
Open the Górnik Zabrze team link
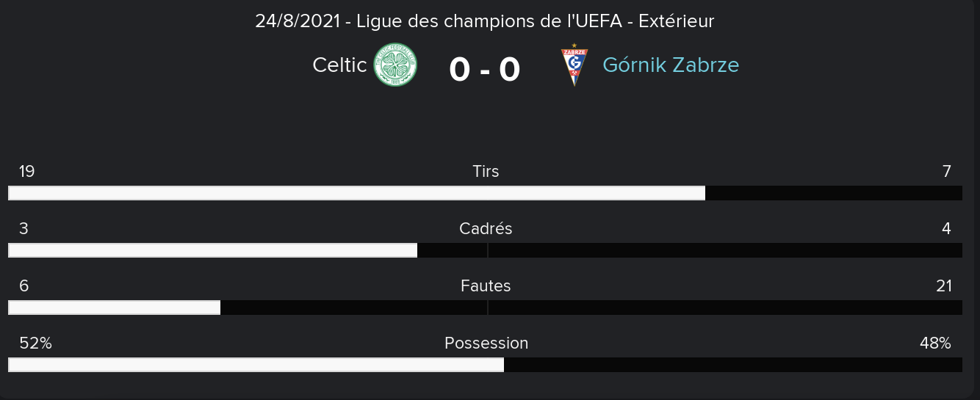click(671, 65)
